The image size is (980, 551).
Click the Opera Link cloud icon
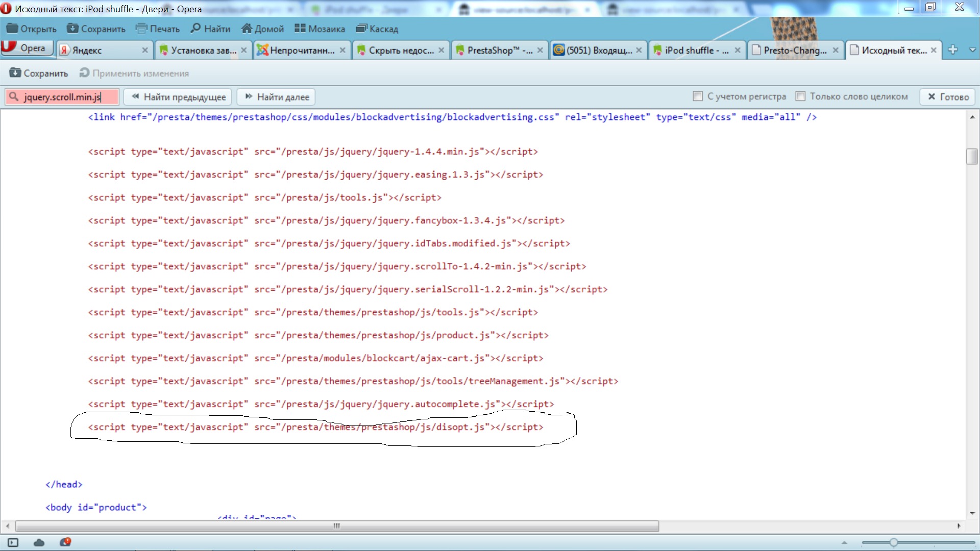39,542
